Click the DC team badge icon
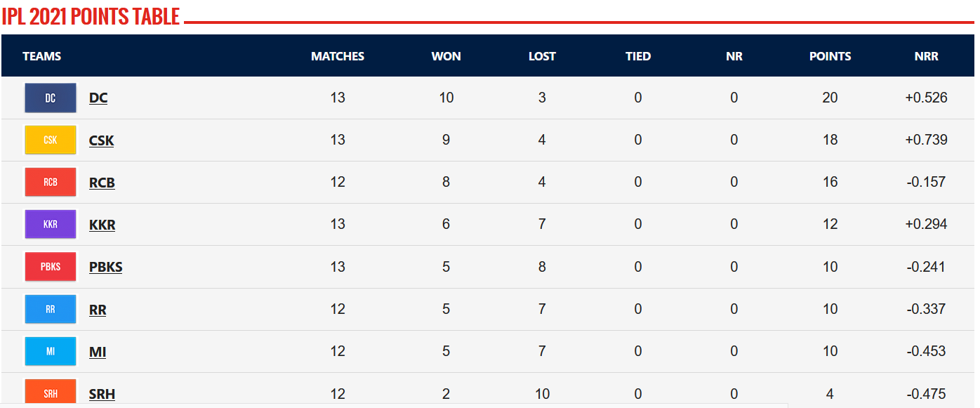 click(x=51, y=98)
